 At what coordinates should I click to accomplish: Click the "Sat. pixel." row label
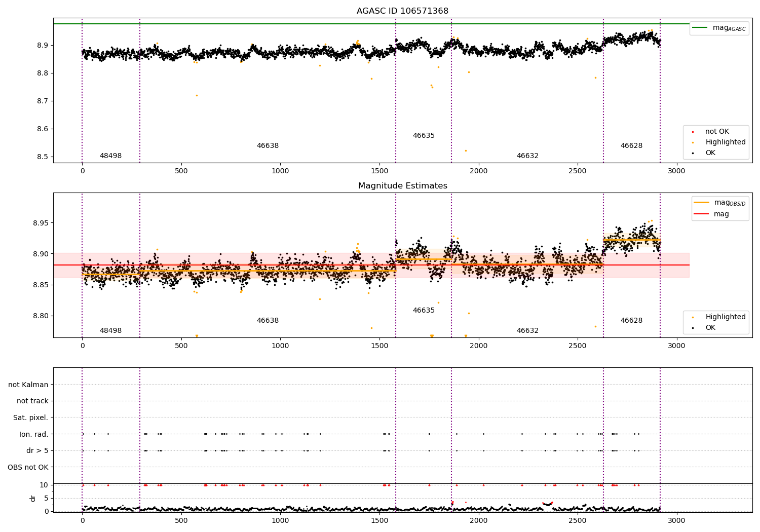pyautogui.click(x=31, y=418)
